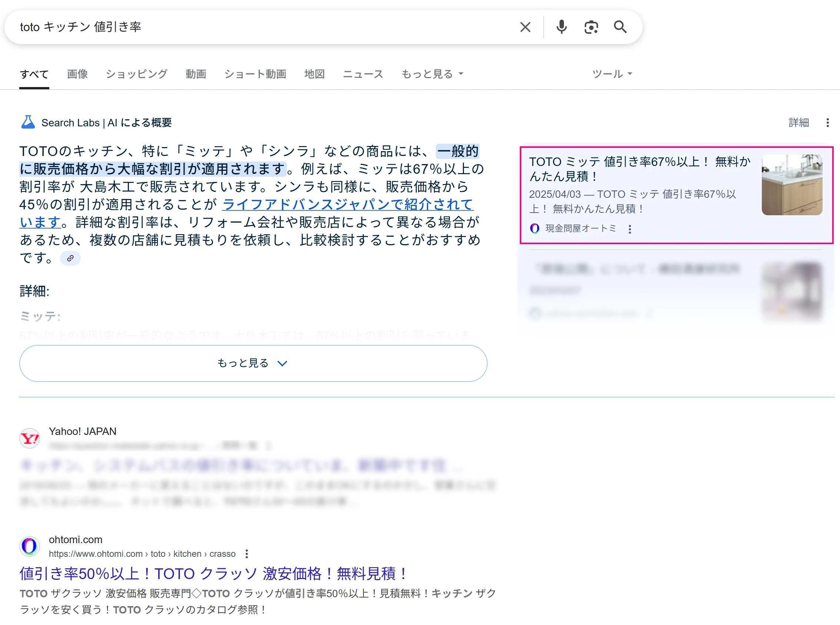Submit search with magnifying glass icon
Image resolution: width=840 pixels, height=625 pixels.
click(620, 27)
